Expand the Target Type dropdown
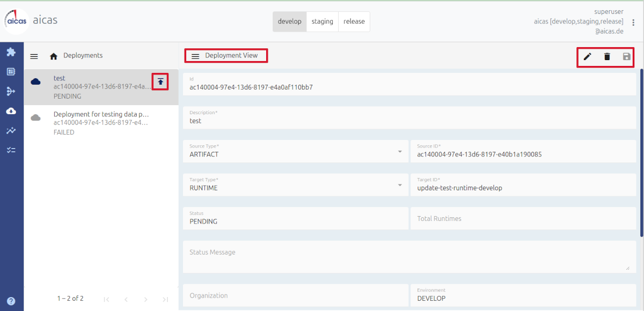The image size is (644, 311). [399, 186]
